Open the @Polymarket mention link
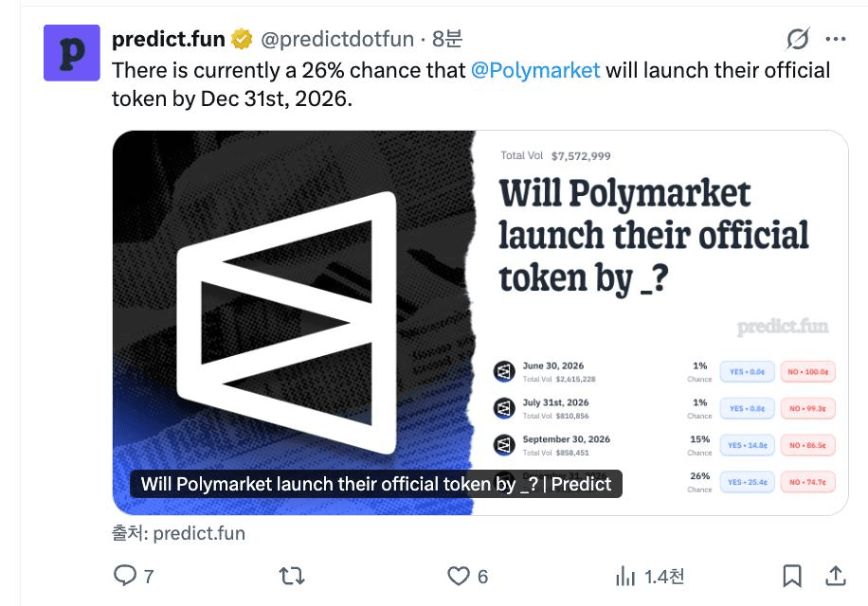This screenshot has height=606, width=868. [535, 70]
